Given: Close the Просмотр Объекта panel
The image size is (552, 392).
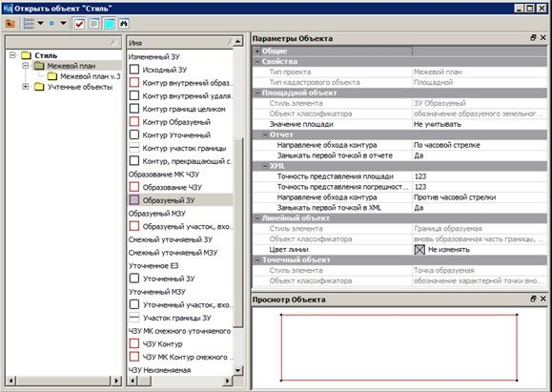Looking at the screenshot, I should coord(543,299).
